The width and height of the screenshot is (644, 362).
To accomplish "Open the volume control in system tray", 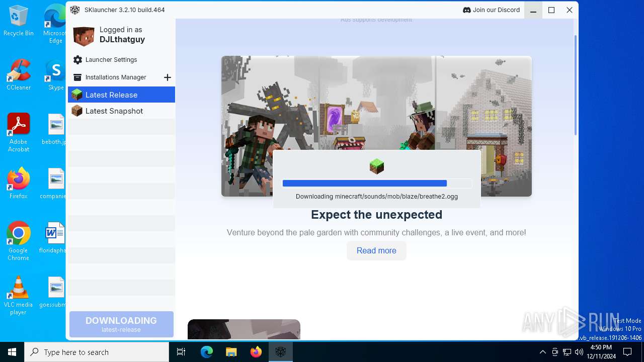I will 579,352.
